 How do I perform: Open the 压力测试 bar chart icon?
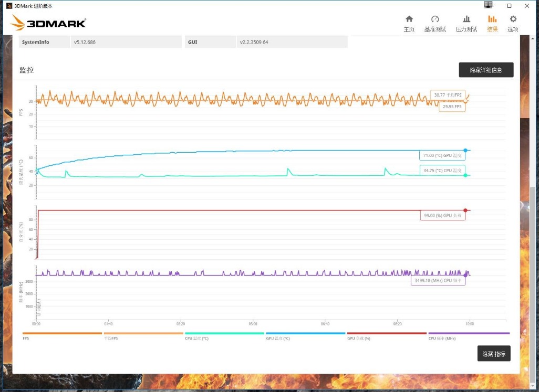click(x=467, y=22)
